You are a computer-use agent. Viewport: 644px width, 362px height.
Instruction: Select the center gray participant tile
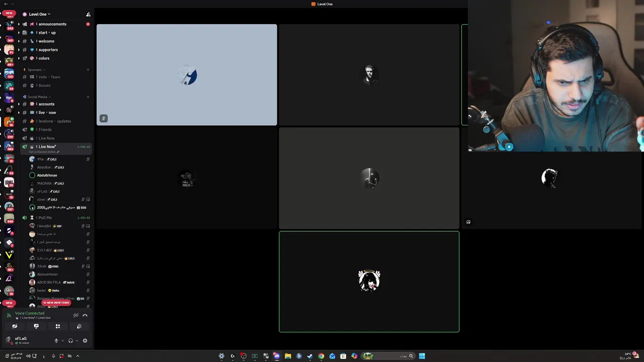click(x=369, y=178)
